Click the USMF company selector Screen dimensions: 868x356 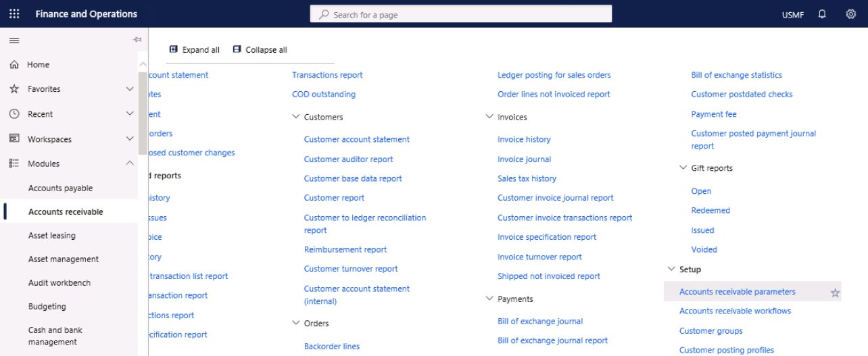792,15
